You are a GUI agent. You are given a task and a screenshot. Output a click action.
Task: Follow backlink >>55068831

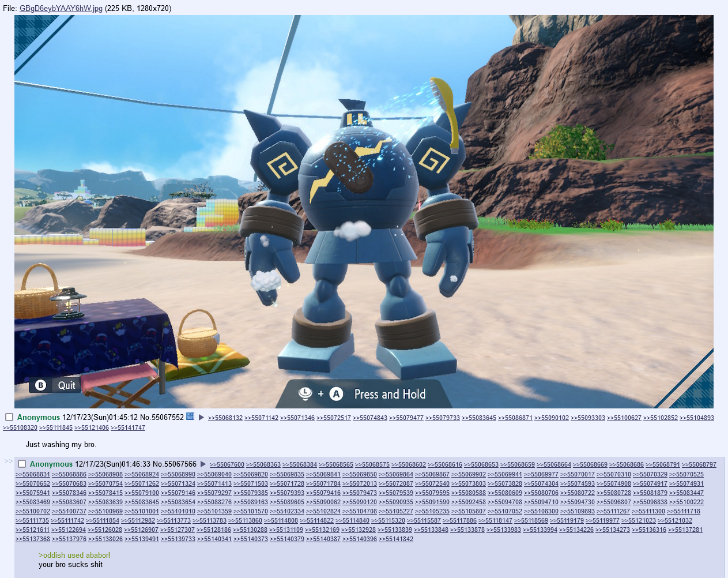coord(33,474)
